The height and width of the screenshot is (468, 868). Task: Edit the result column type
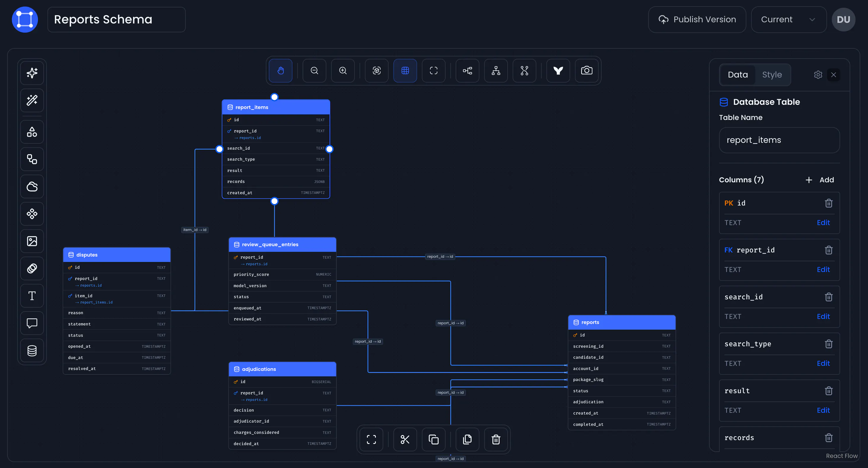point(823,410)
